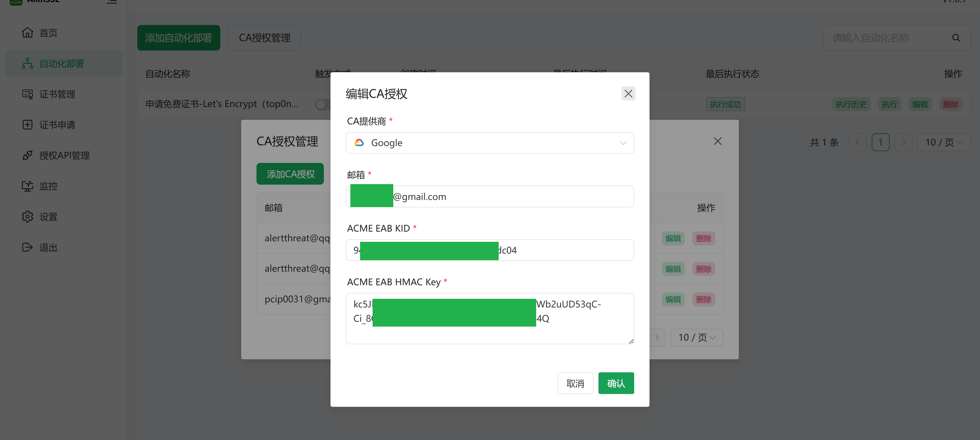
Task: Click the 监控 monitor icon
Action: coord(27,186)
